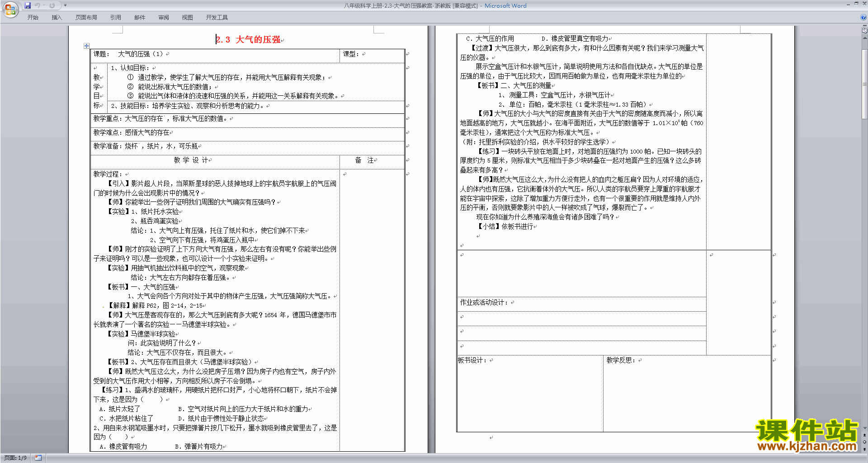Open the Select Browse Object circle button
868x463 pixels.
[865, 442]
